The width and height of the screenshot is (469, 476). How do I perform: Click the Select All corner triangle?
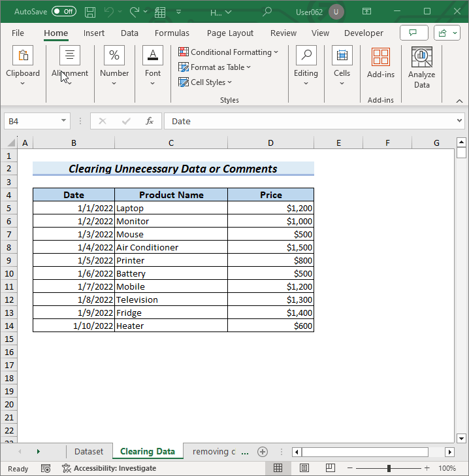pyautogui.click(x=11, y=143)
